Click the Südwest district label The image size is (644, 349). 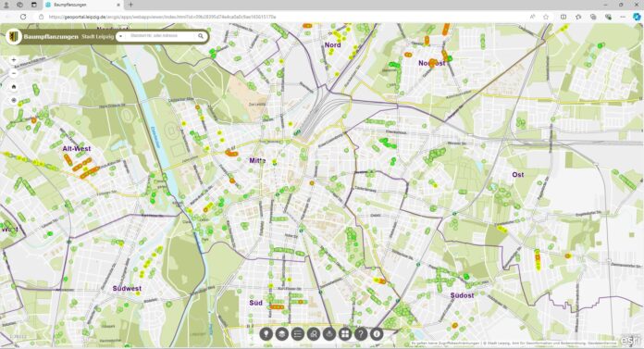(x=127, y=289)
